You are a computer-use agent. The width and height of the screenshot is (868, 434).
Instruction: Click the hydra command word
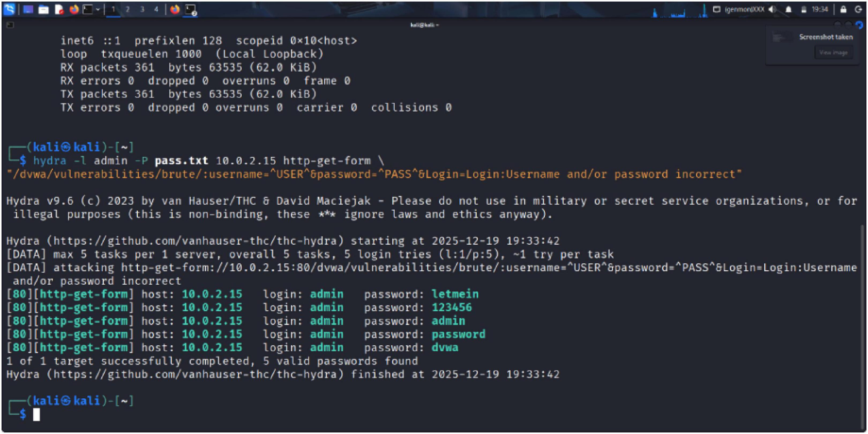50,161
